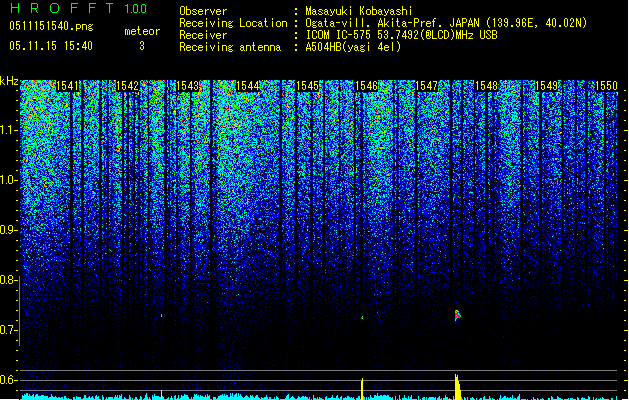The height and width of the screenshot is (400, 629).
Task: Click the 1549 time marker
Action: [x=546, y=86]
